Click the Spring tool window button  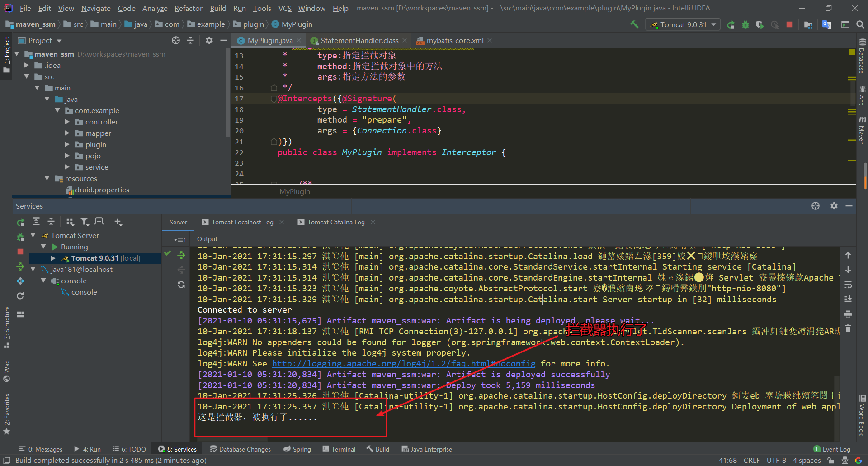(x=297, y=449)
